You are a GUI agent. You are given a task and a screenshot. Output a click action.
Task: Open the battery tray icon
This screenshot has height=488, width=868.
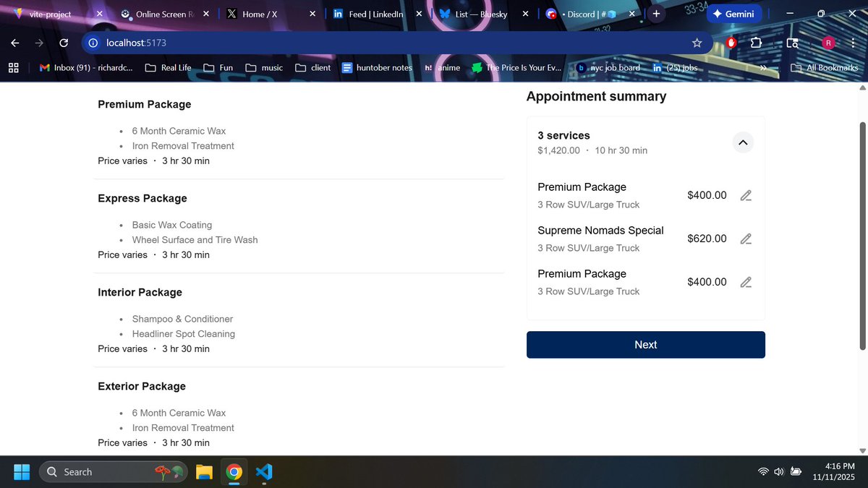pyautogui.click(x=796, y=472)
